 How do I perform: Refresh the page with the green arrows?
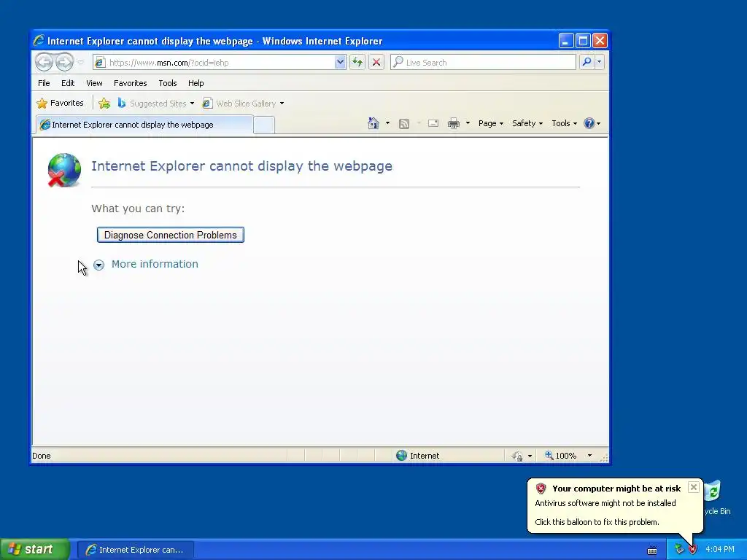tap(357, 62)
